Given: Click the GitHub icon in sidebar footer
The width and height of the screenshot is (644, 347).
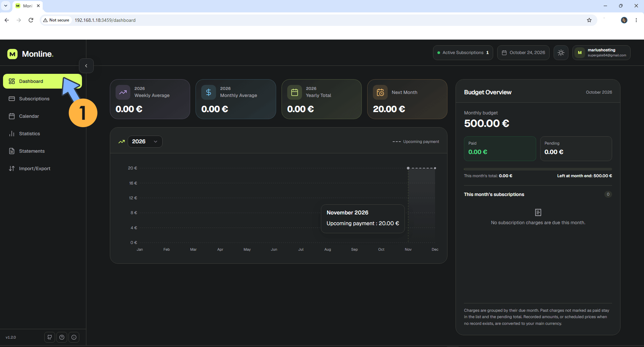Looking at the screenshot, I should click(50, 337).
